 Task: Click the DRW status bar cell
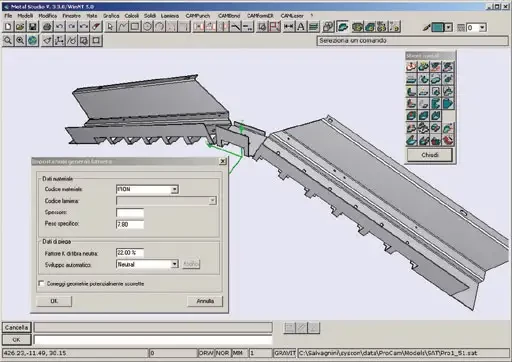[206, 353]
